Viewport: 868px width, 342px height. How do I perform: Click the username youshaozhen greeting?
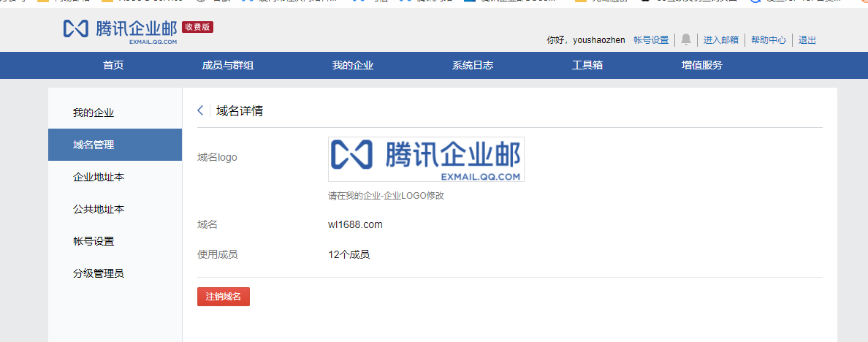(x=600, y=40)
